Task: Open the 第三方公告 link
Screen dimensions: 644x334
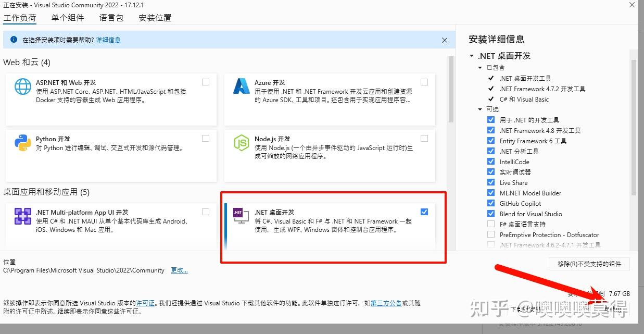Action: [x=386, y=303]
